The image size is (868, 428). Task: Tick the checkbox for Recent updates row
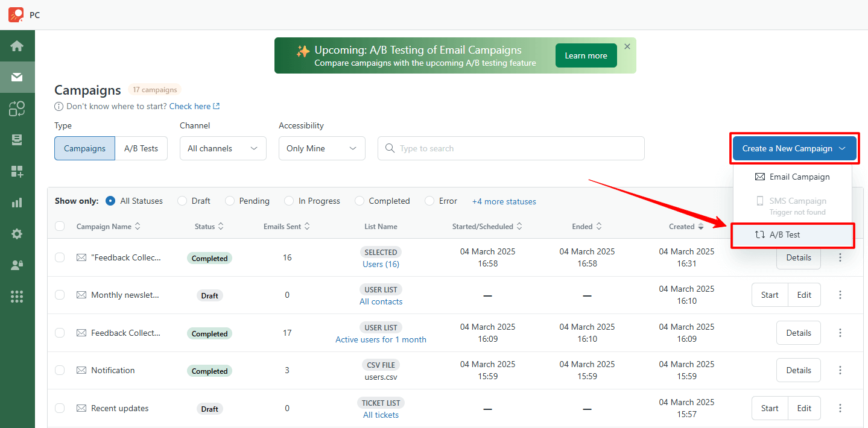click(60, 408)
